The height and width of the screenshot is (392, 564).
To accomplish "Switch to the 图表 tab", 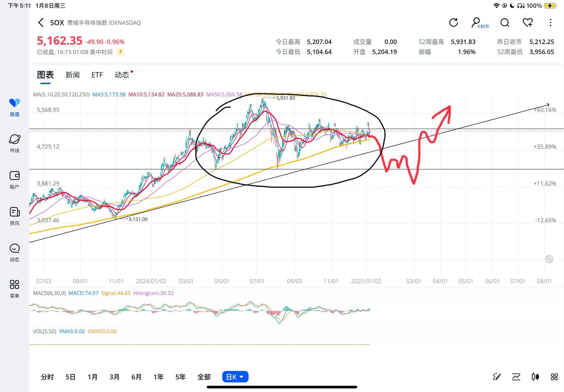I will coord(45,75).
